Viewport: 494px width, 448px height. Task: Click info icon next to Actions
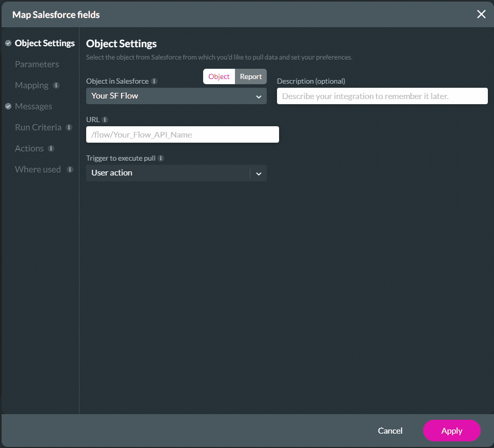51,148
